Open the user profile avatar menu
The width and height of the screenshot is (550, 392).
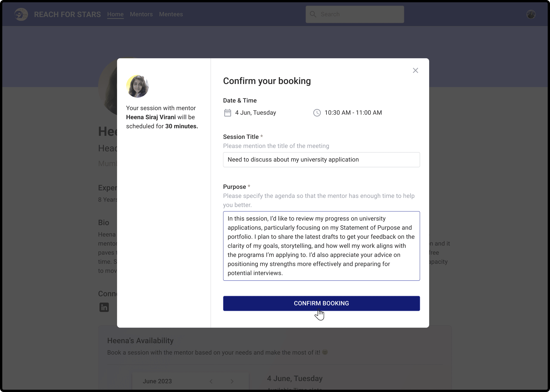click(531, 14)
